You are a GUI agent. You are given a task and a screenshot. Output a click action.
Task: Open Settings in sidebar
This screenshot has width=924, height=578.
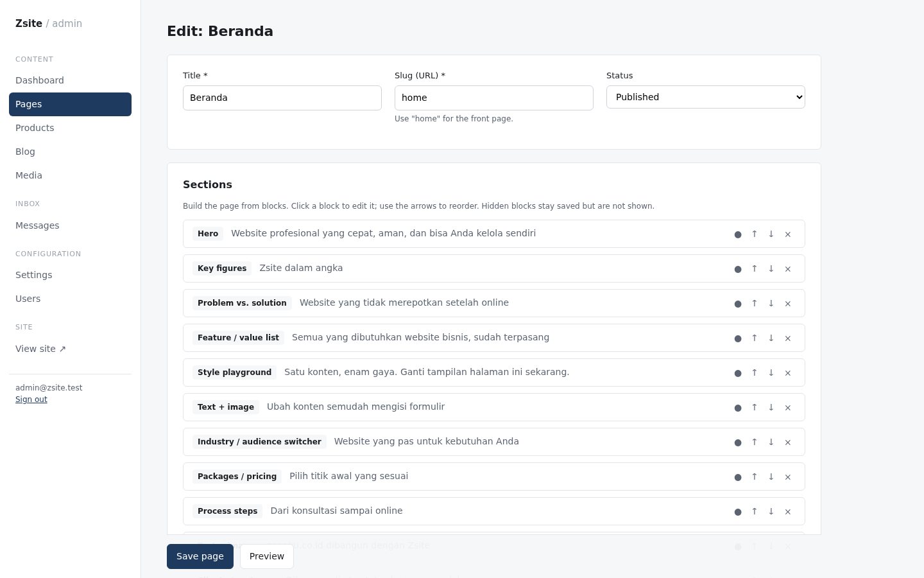pos(70,275)
